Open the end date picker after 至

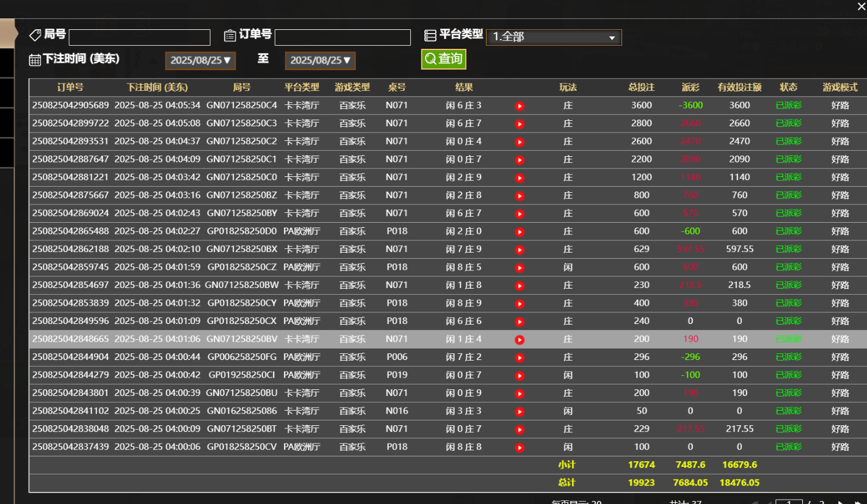pos(320,60)
